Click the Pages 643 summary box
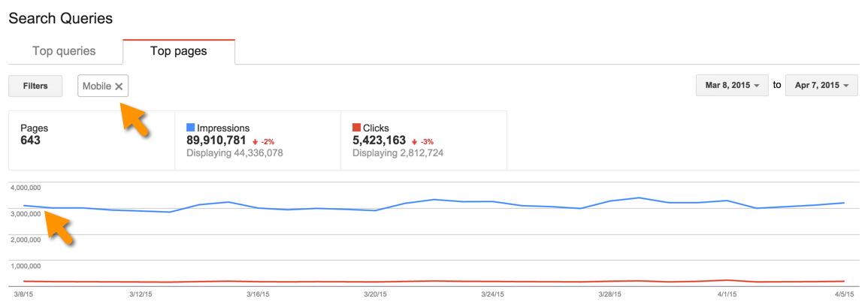The image size is (868, 308). pos(91,140)
